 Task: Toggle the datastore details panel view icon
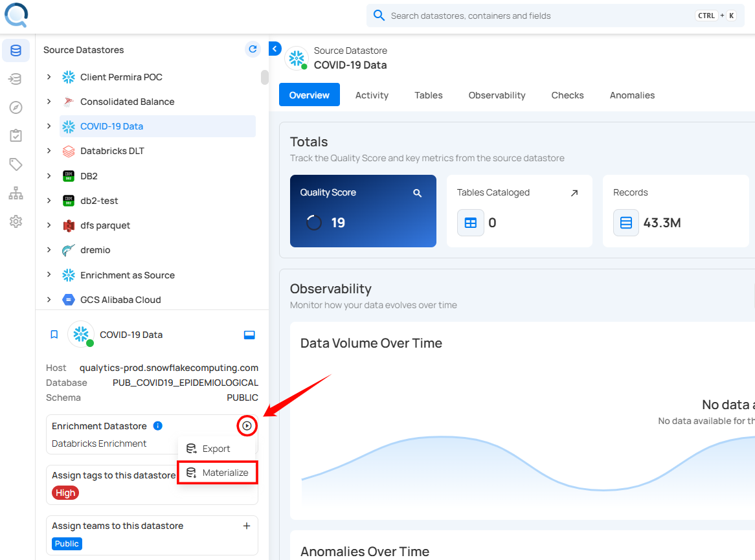[249, 335]
